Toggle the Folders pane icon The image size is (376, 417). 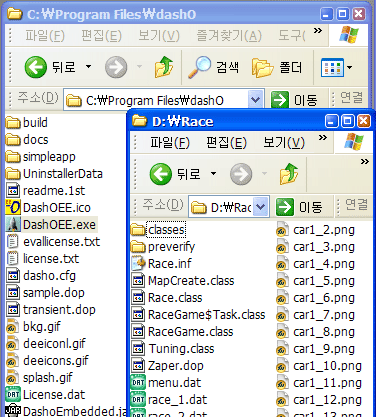click(262, 68)
